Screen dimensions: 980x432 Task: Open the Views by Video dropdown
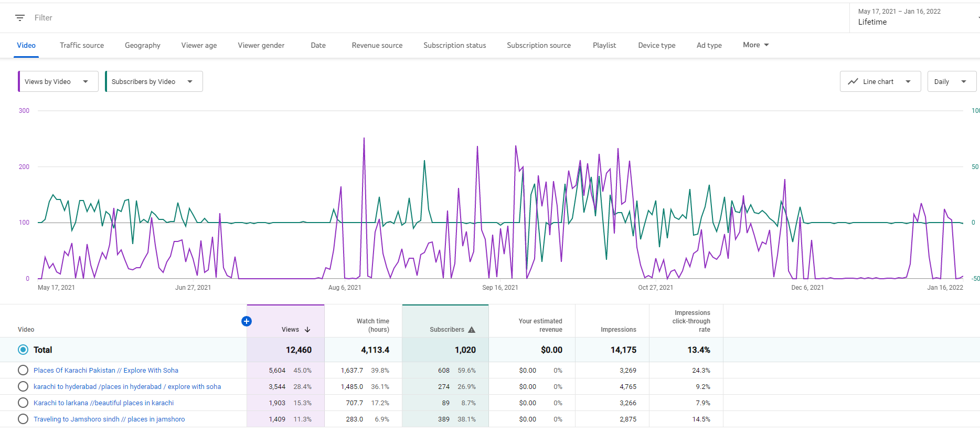tap(58, 81)
